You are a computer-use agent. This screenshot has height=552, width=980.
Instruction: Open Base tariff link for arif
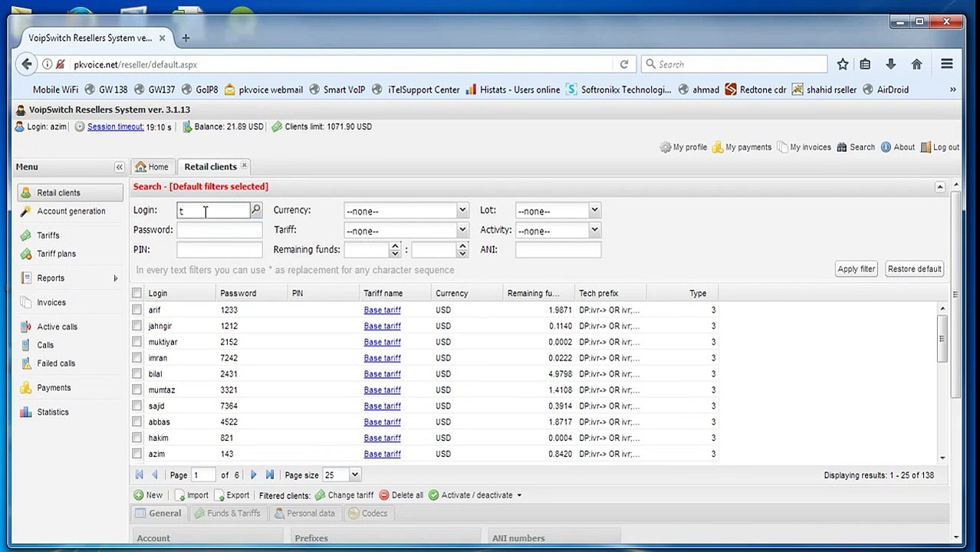tap(382, 310)
